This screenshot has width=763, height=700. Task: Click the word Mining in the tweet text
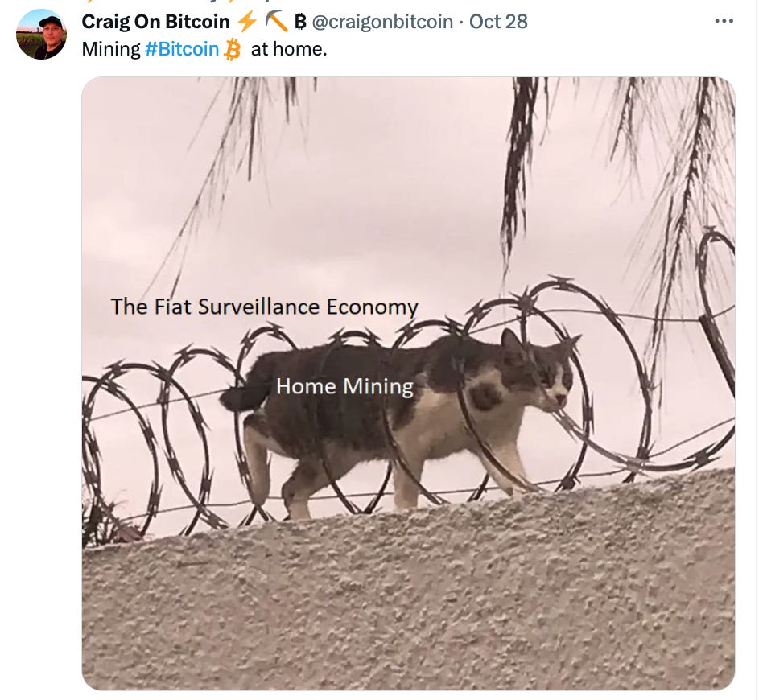pyautogui.click(x=111, y=49)
